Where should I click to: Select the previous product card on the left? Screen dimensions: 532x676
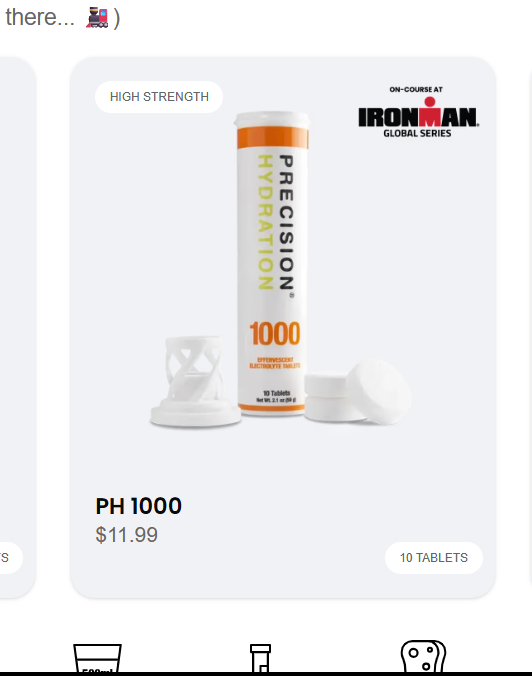(x=17, y=328)
